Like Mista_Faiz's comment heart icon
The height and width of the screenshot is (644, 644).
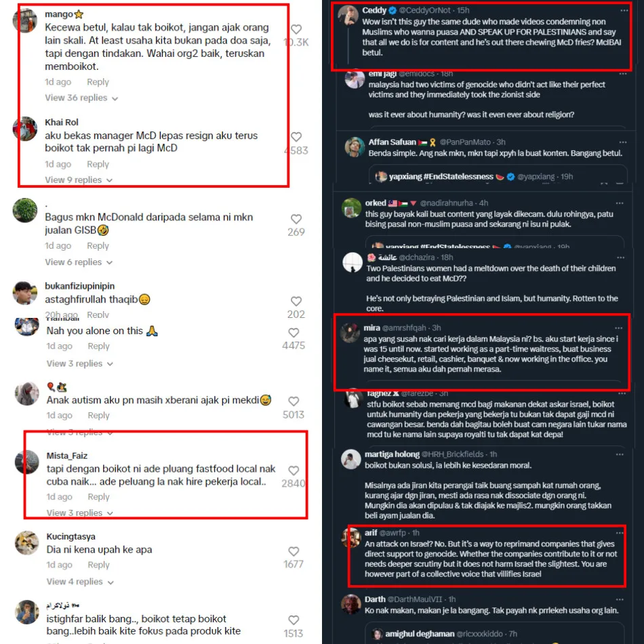[294, 470]
